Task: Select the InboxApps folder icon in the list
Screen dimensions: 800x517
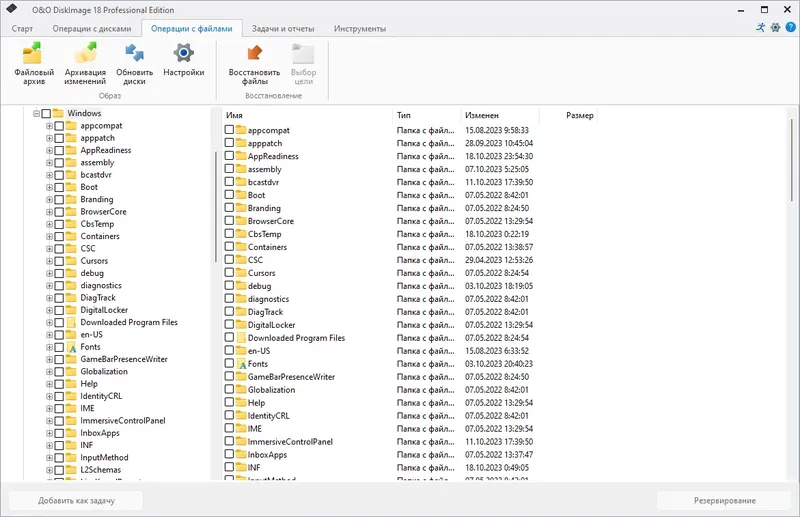Action: tap(241, 455)
